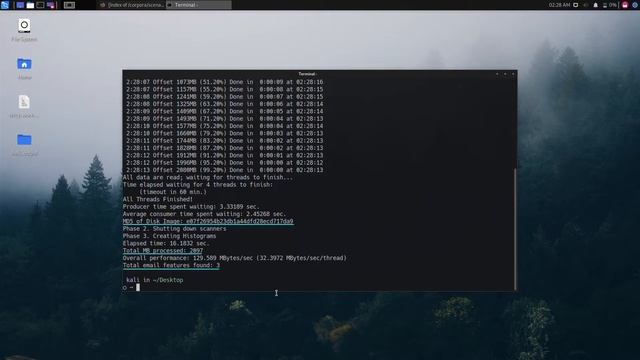Click Producer time spent waiting line
The image size is (640, 360).
tap(191, 207)
